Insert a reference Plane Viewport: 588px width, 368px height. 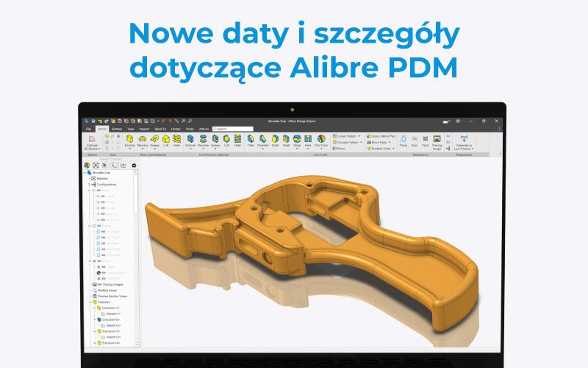coord(404,141)
